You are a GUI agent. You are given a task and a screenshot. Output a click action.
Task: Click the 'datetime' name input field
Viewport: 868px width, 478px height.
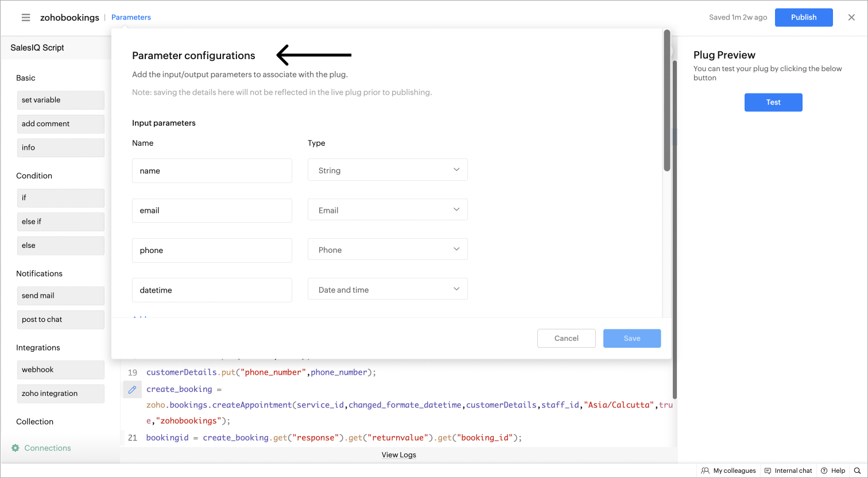(212, 290)
